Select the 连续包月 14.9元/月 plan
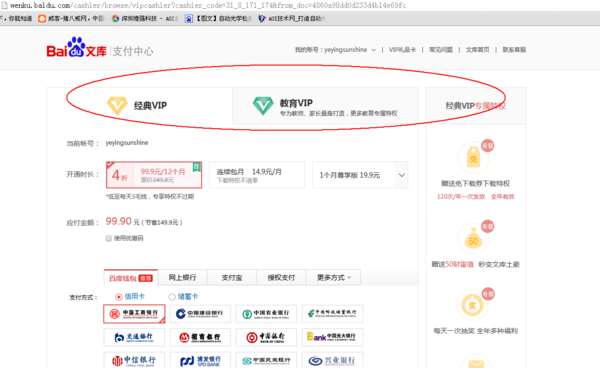 257,175
